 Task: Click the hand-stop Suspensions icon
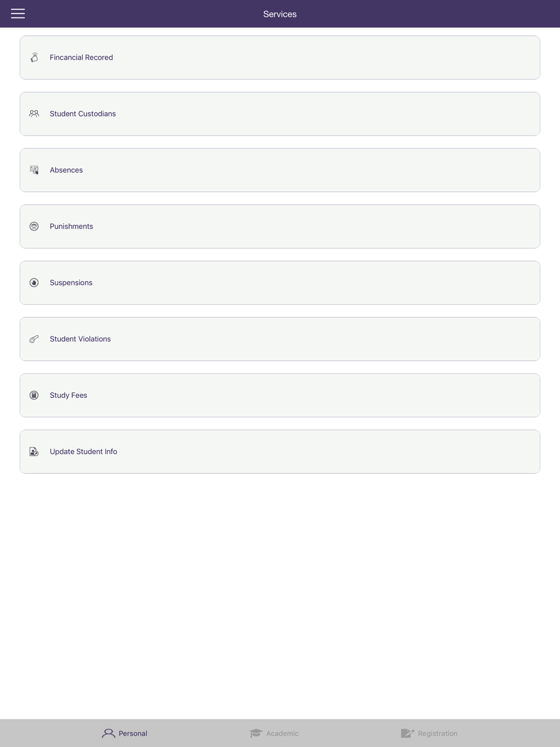point(34,283)
